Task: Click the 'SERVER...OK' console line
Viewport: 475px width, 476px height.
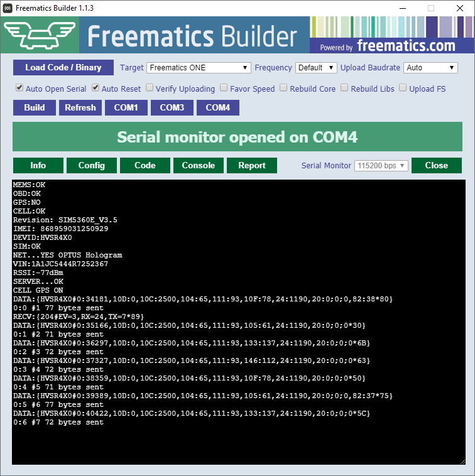Action: click(x=38, y=281)
